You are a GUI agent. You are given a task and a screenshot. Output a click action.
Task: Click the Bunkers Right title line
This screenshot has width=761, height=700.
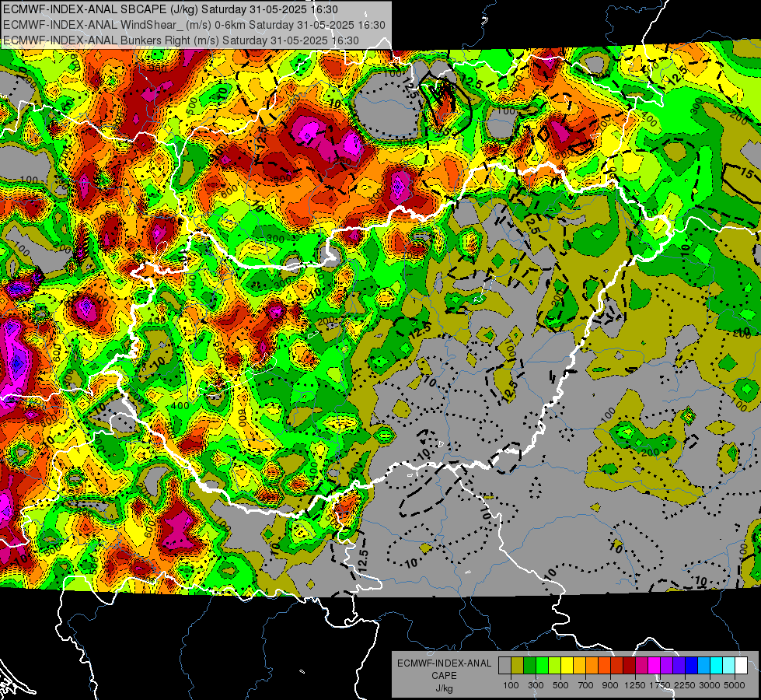point(180,40)
